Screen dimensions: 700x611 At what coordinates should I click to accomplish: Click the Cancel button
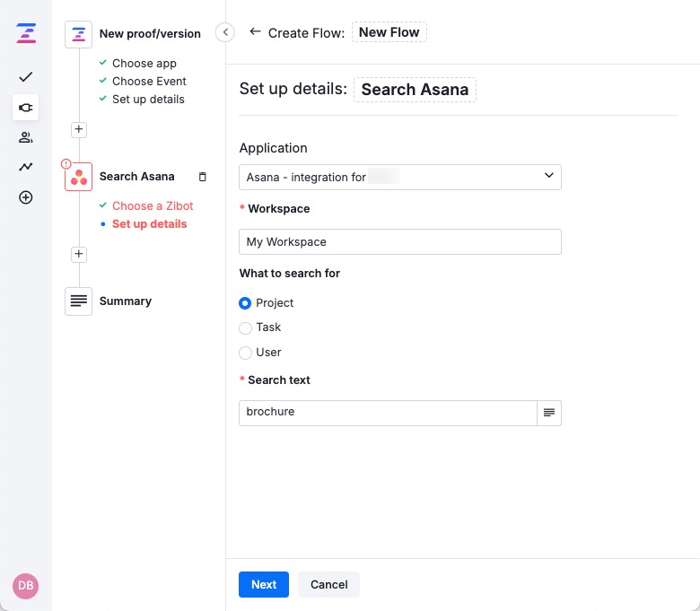click(x=328, y=584)
